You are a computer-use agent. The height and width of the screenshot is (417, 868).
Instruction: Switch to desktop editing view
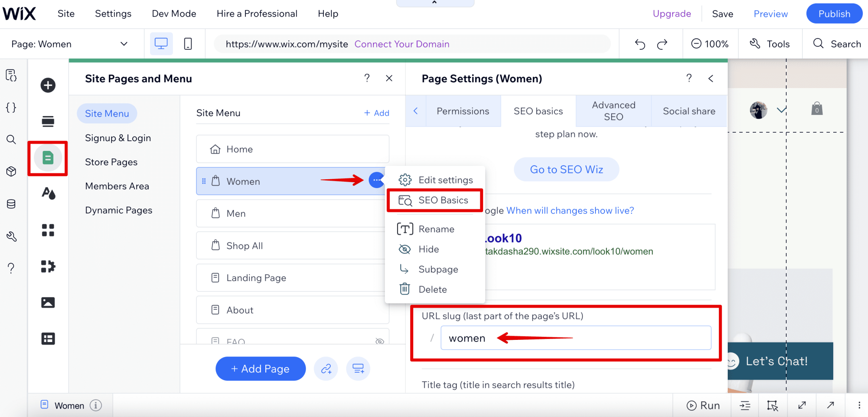tap(161, 44)
